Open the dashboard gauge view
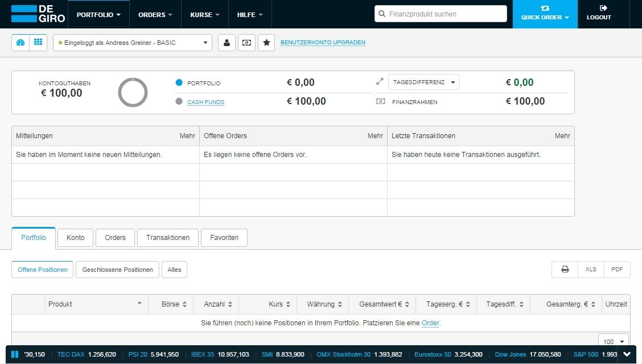642x364 pixels. click(20, 43)
